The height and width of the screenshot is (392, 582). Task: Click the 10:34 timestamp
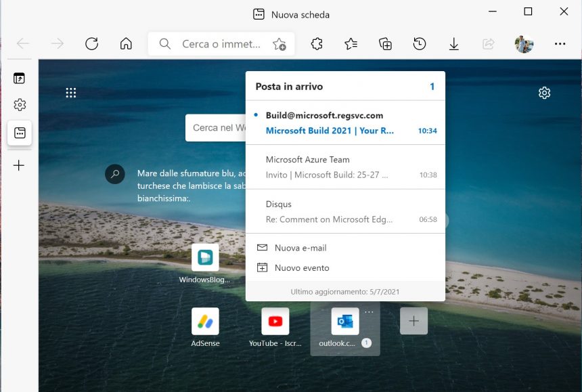coord(428,131)
